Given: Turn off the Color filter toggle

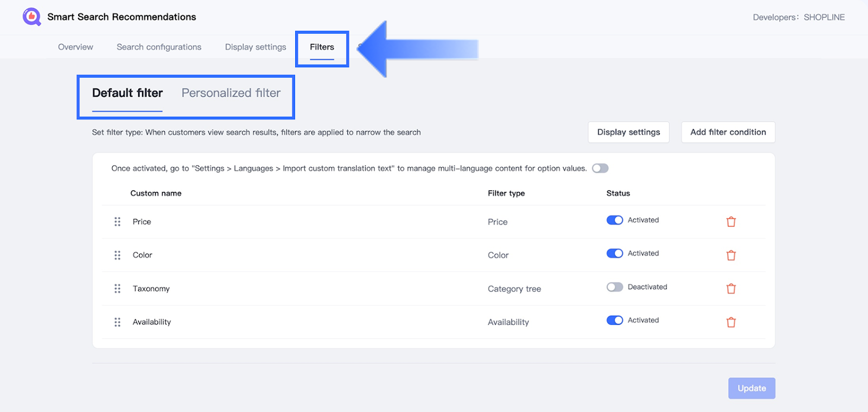Looking at the screenshot, I should (615, 253).
